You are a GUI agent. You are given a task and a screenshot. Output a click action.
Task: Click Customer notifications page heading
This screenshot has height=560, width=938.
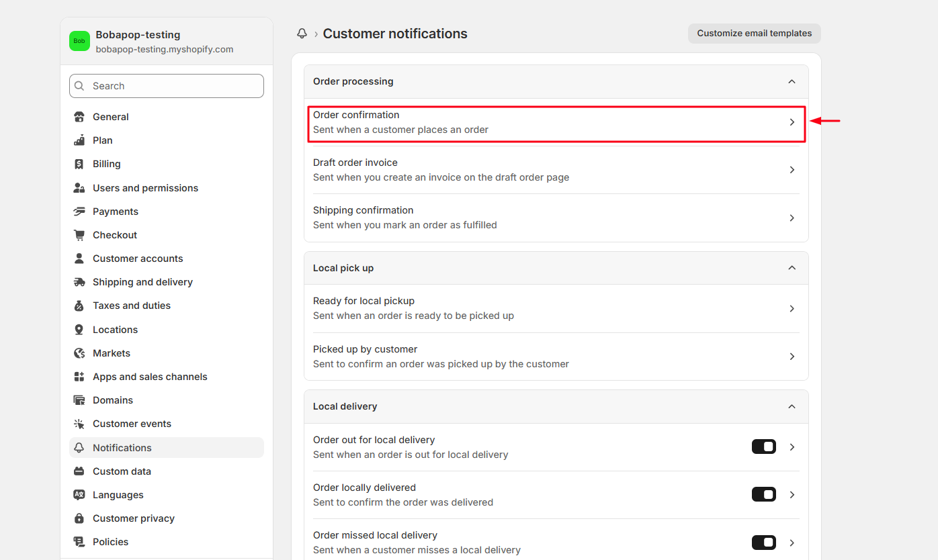pyautogui.click(x=395, y=34)
